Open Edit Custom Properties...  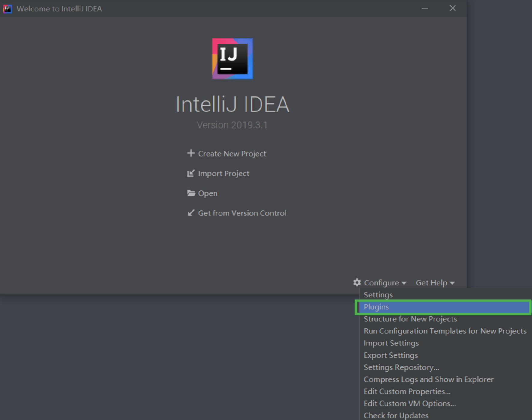[446, 391]
